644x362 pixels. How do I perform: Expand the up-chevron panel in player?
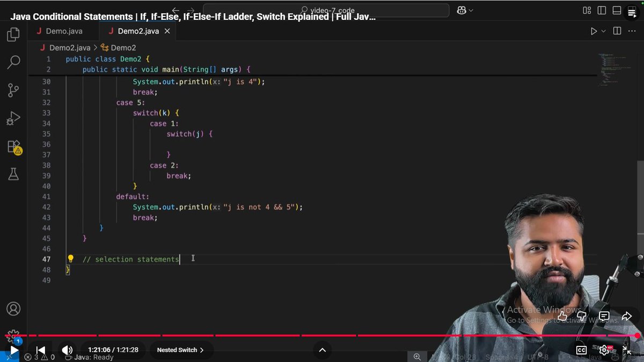click(322, 350)
